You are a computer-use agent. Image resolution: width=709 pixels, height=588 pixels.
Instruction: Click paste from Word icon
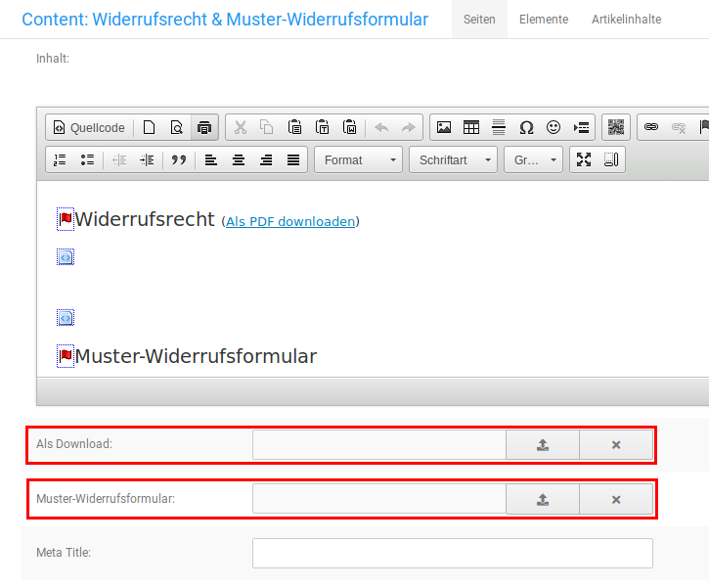350,127
